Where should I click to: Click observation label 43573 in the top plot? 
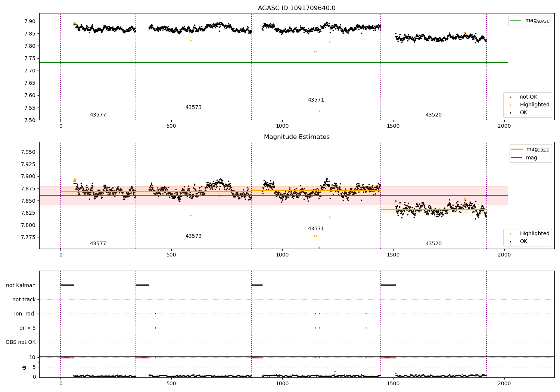193,108
